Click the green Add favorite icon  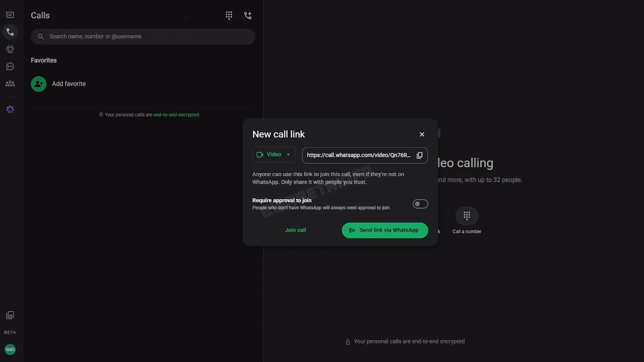[39, 84]
